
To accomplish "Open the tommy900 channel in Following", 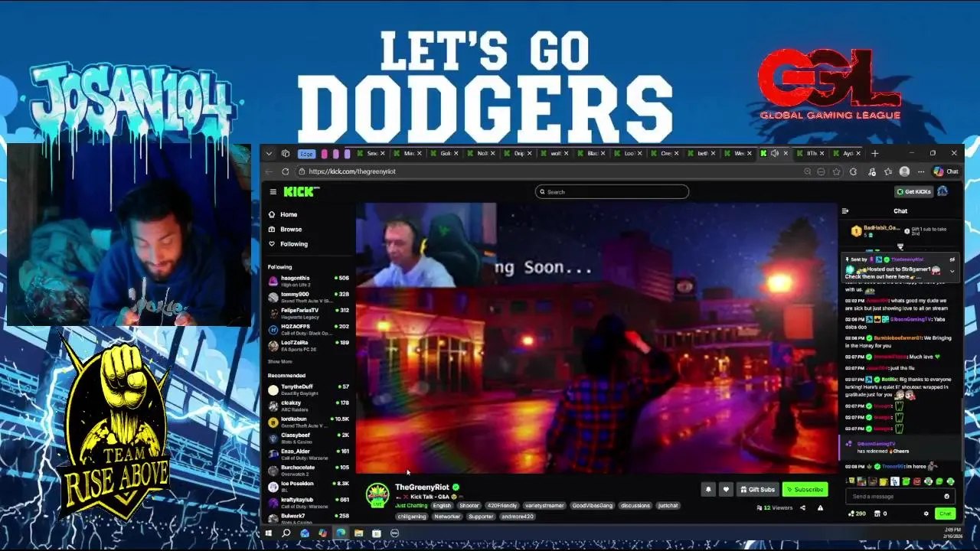I will [308, 297].
